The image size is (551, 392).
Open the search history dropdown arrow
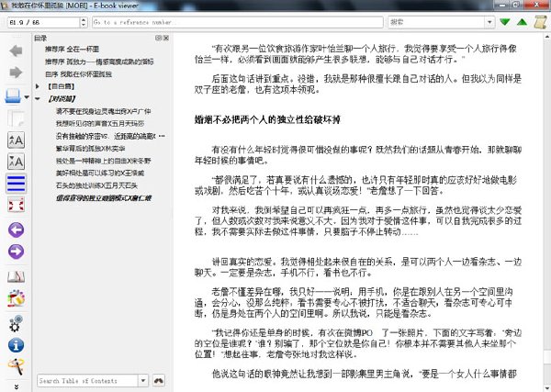[x=489, y=22]
